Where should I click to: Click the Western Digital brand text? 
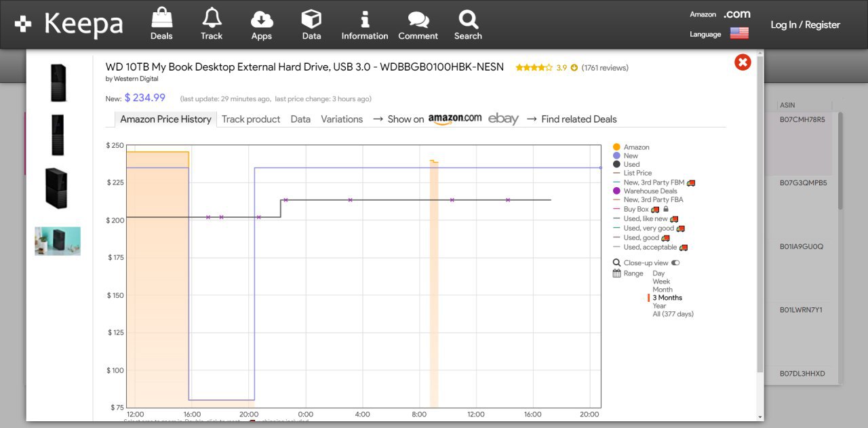(x=136, y=79)
